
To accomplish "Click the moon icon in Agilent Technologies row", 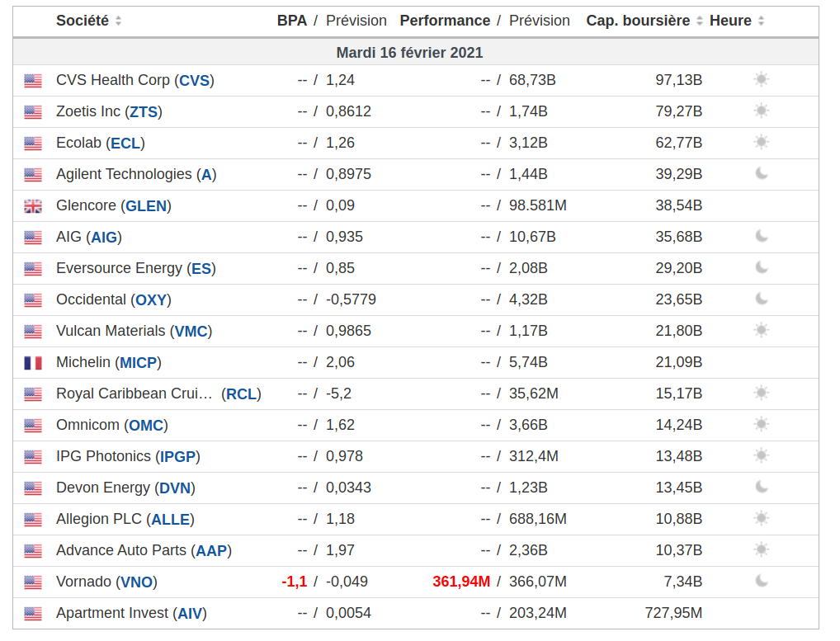I will (x=761, y=173).
